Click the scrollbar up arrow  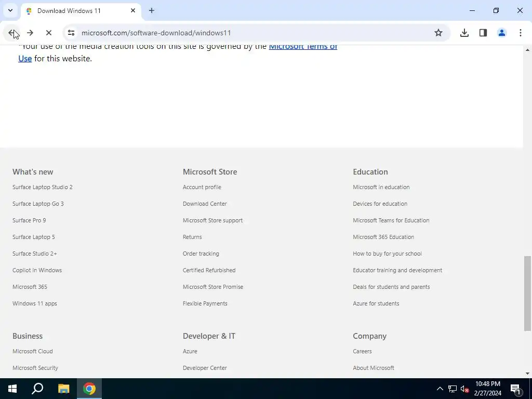527,50
